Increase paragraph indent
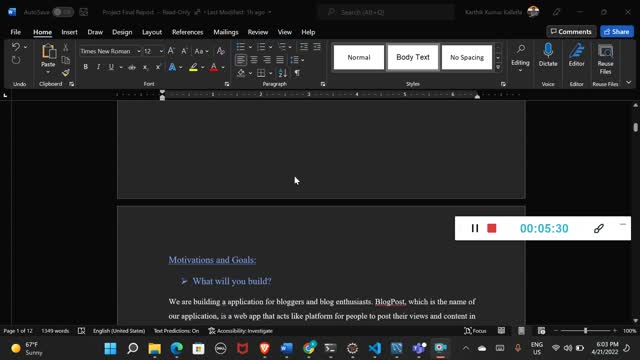 (x=317, y=47)
